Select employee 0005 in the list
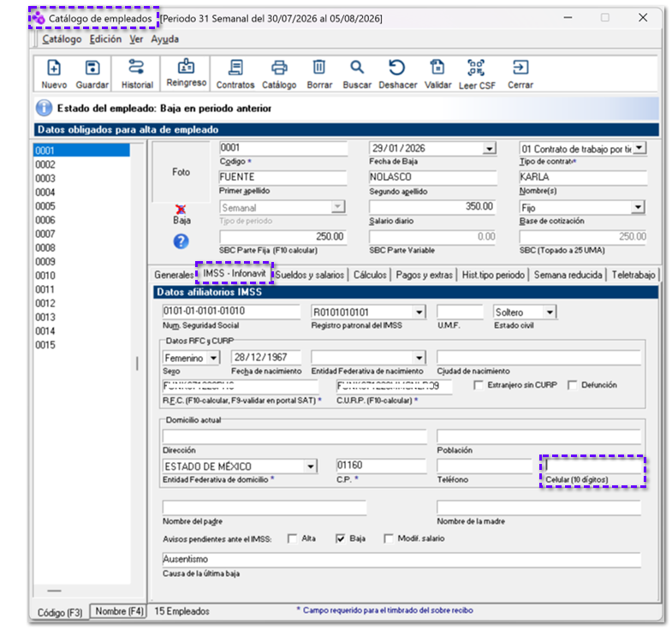Image resolution: width=672 pixels, height=630 pixels. click(x=81, y=206)
